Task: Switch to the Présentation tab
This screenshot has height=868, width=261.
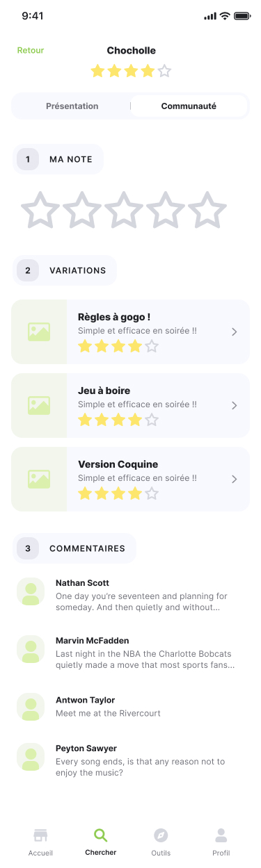Action: 72,106
